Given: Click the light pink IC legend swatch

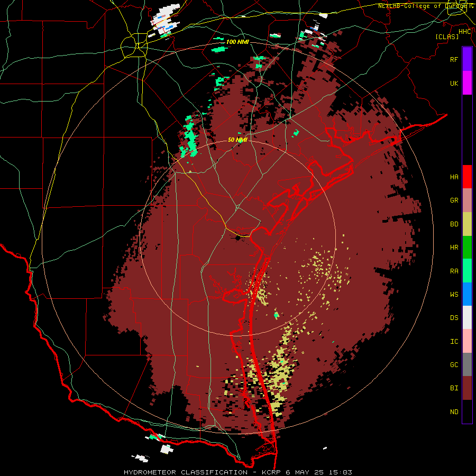Looking at the screenshot, I should pos(467,341).
